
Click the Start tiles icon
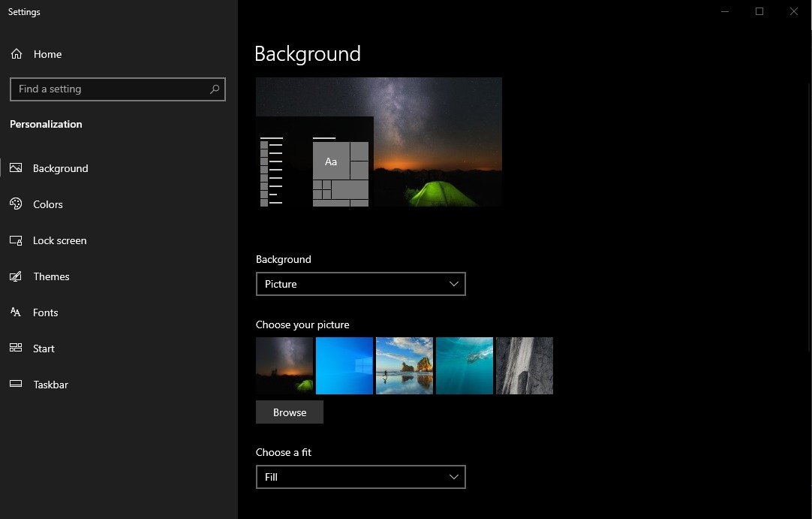(16, 349)
